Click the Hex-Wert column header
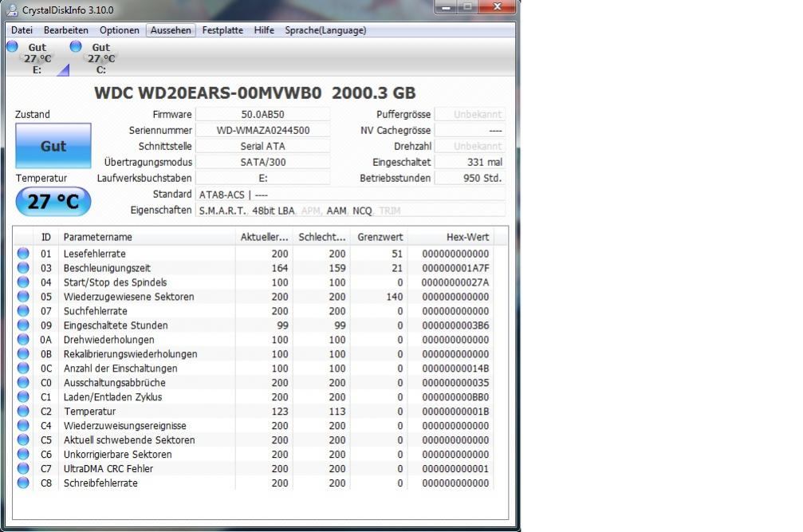 pyautogui.click(x=451, y=237)
